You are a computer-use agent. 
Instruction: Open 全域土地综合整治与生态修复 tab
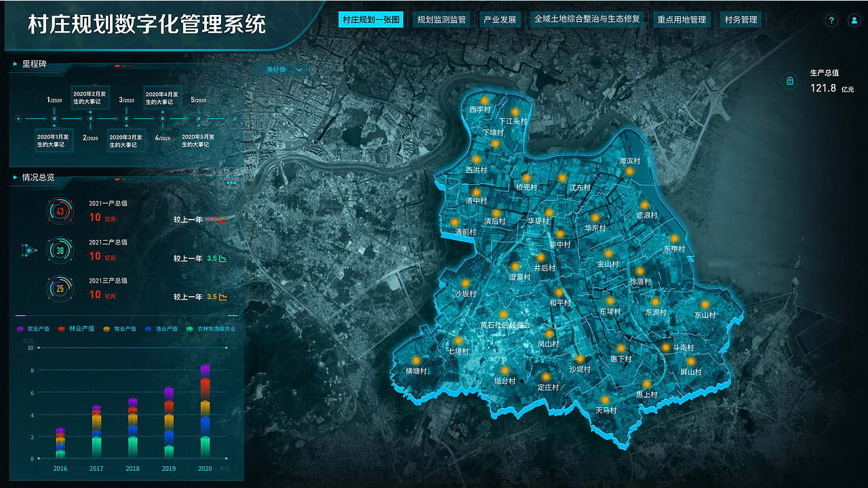pyautogui.click(x=587, y=20)
